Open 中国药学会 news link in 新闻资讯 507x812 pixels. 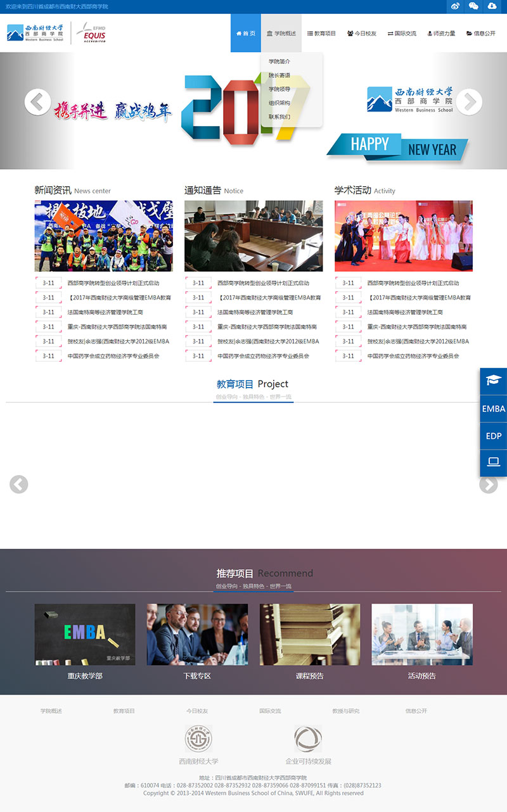click(x=113, y=356)
